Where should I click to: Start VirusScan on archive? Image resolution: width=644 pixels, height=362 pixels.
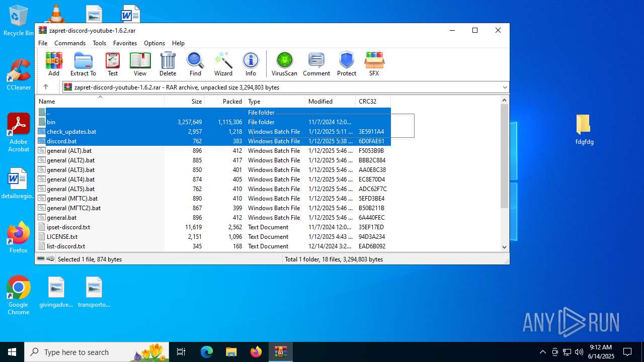click(284, 64)
